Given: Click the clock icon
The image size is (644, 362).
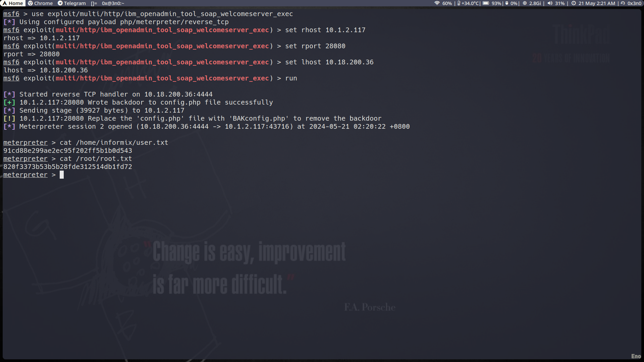Looking at the screenshot, I should (x=574, y=3).
